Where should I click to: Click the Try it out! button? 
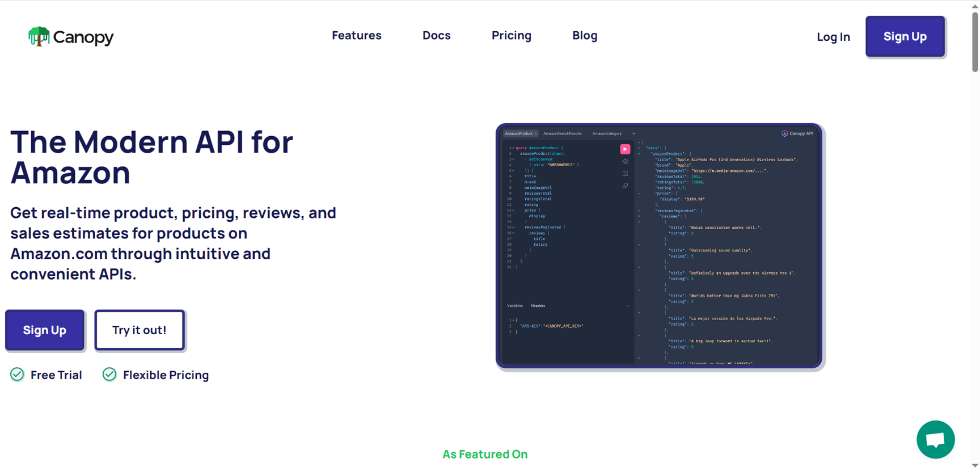(x=140, y=330)
